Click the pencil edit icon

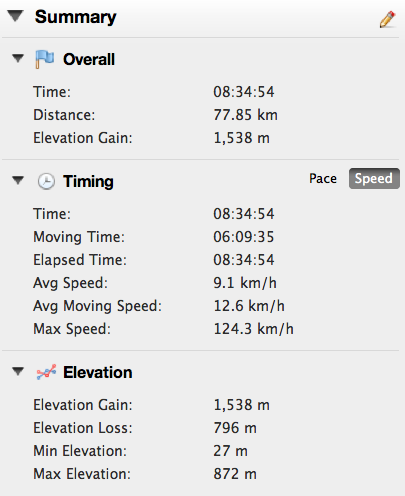(x=388, y=19)
